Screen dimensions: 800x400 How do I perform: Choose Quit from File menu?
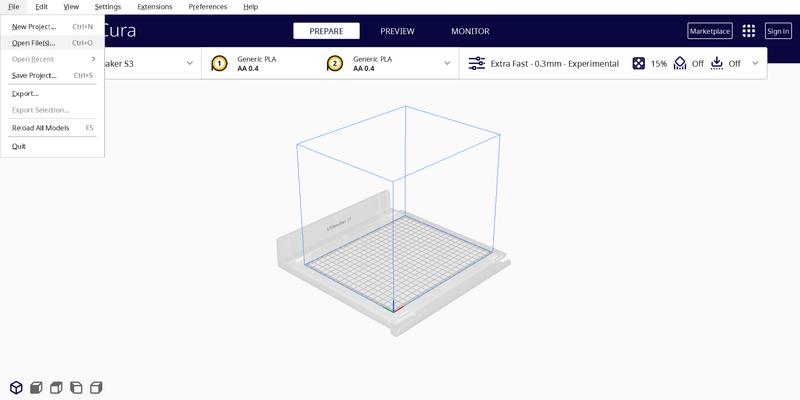pyautogui.click(x=53, y=146)
